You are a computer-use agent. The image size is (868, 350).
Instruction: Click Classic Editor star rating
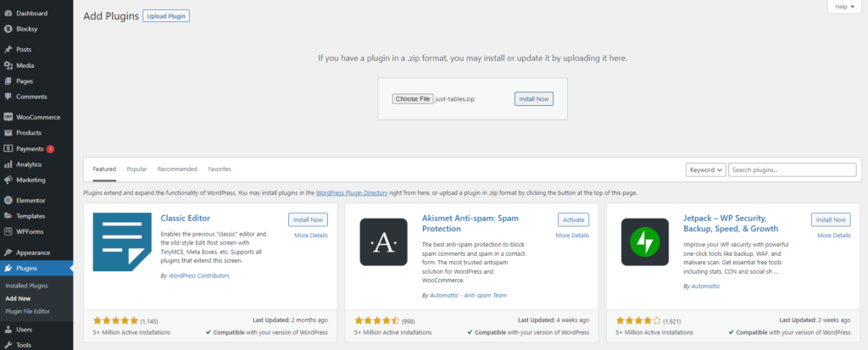[x=115, y=320]
